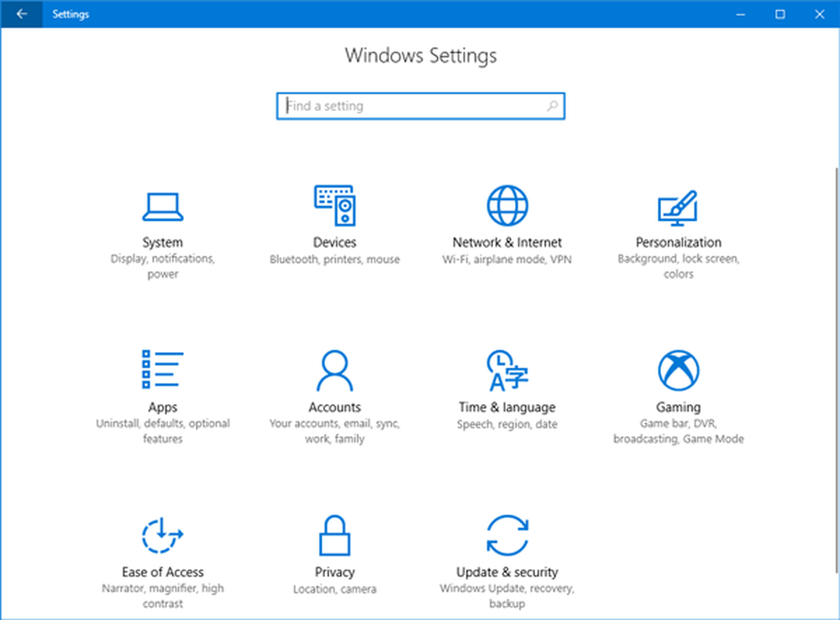
Task: Select the Time & language icon
Action: pos(507,370)
